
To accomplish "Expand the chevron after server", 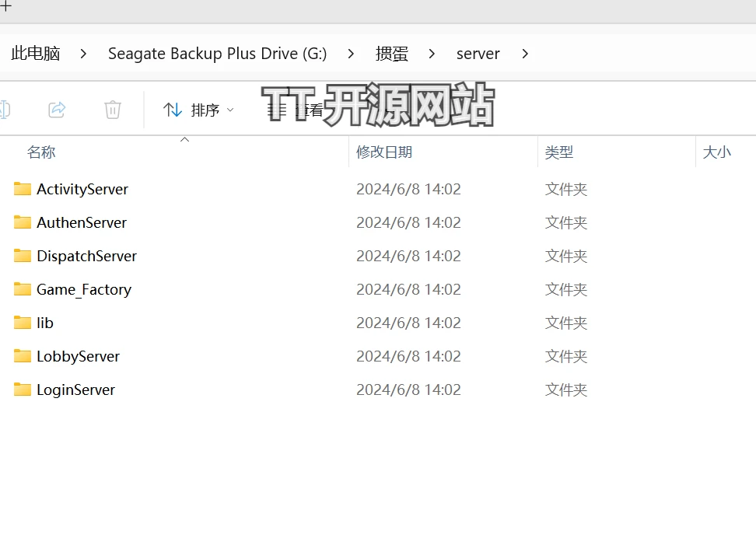I will 526,54.
